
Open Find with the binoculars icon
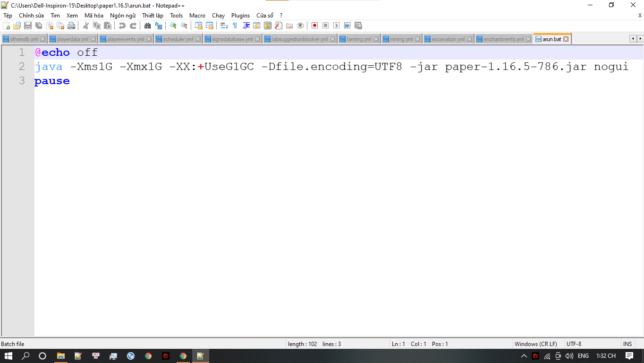point(148,26)
